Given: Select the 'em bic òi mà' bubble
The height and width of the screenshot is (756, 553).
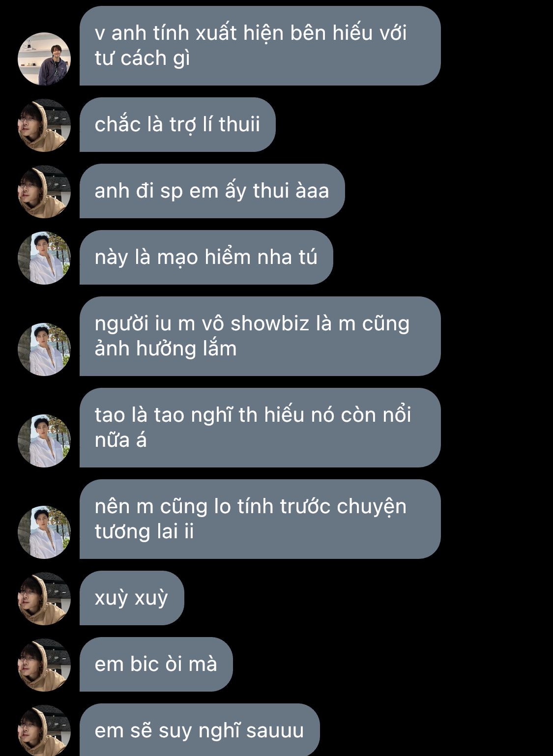Looking at the screenshot, I should pyautogui.click(x=156, y=664).
